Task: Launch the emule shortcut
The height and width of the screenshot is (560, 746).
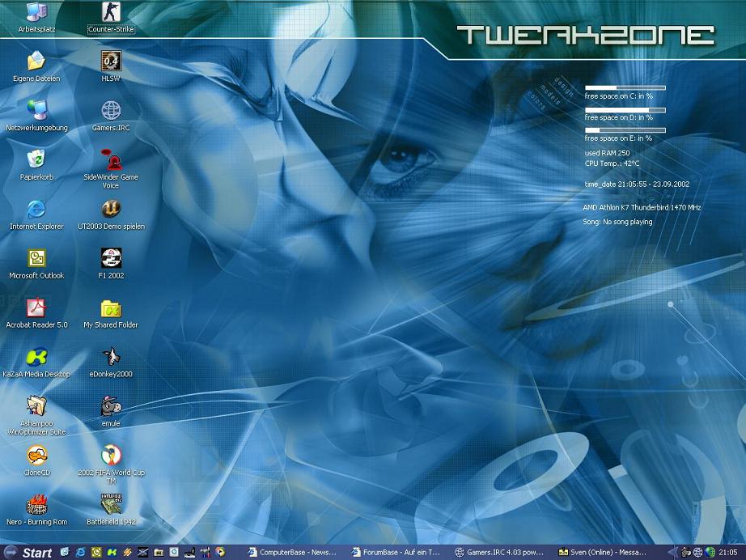Action: tap(111, 412)
